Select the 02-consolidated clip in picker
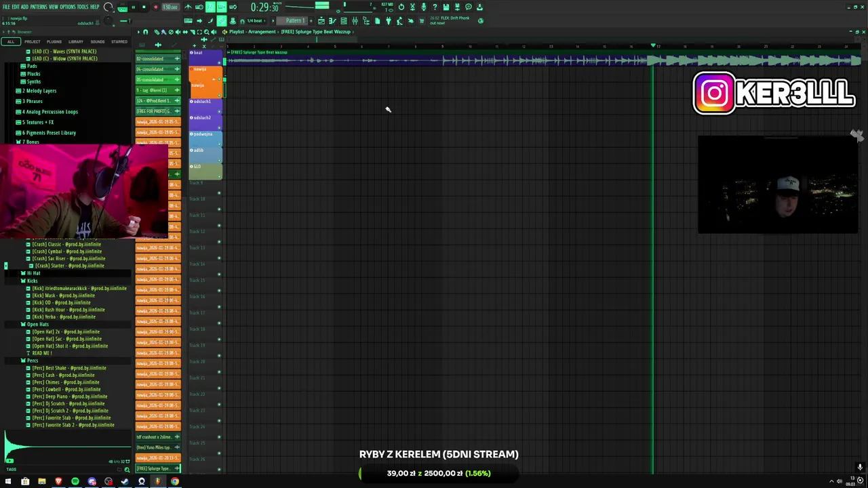Screen dimensions: 868x488 pos(158,58)
